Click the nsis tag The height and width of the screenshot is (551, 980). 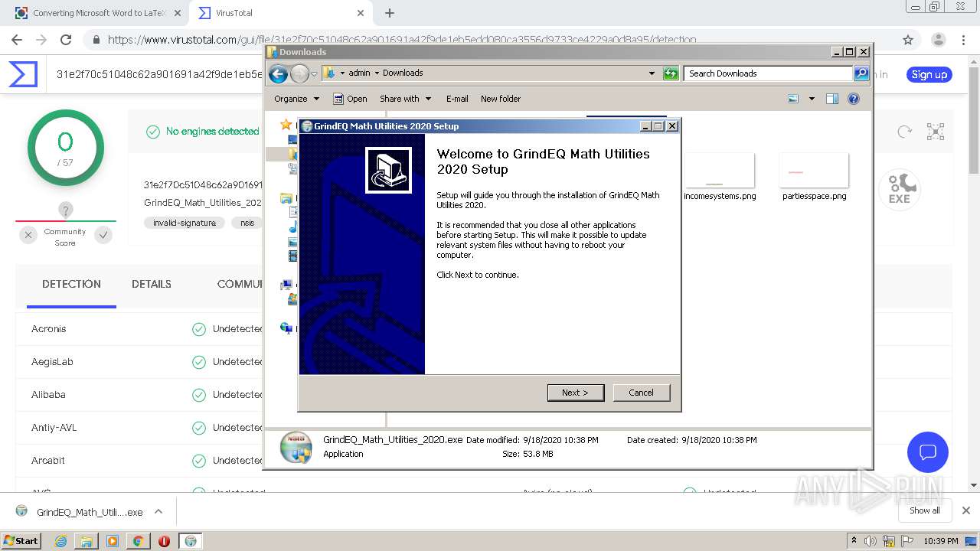click(x=247, y=223)
